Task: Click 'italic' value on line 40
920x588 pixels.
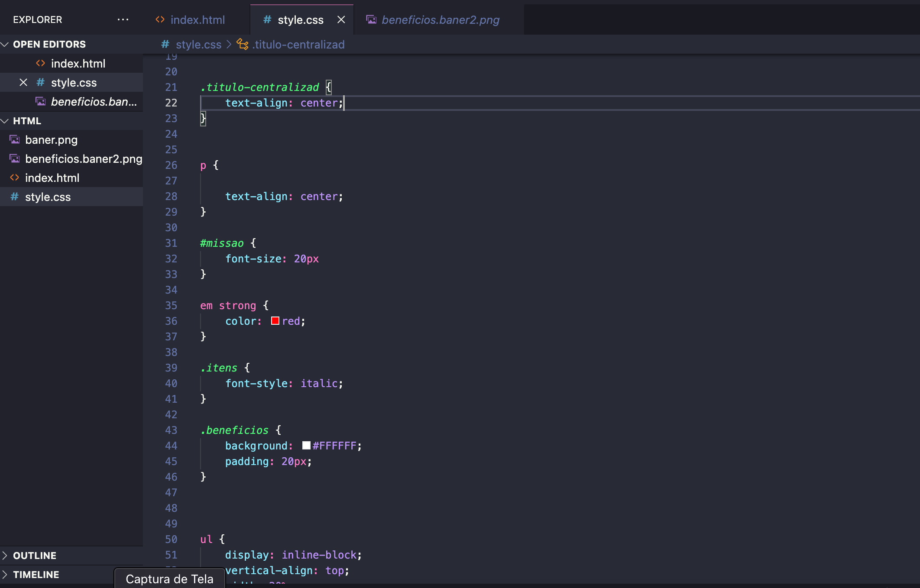Action: pyautogui.click(x=319, y=383)
